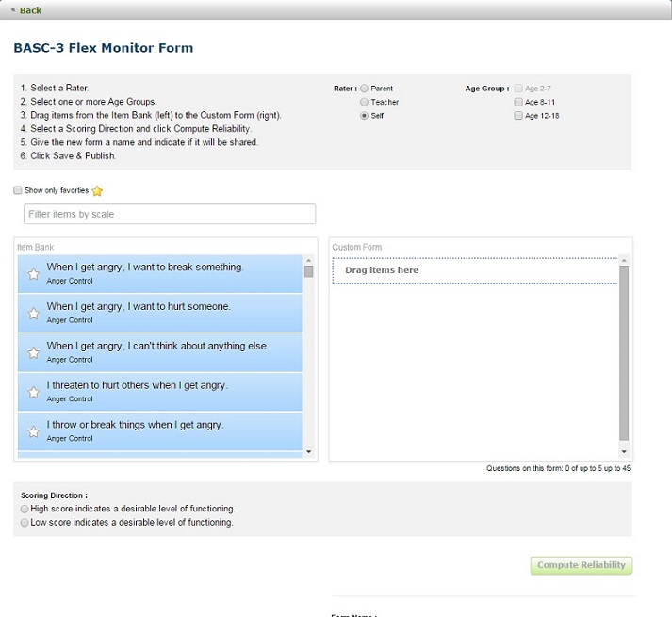Select Low score indicates desirable functioning
Screen dimensions: 672x617
coord(25,522)
